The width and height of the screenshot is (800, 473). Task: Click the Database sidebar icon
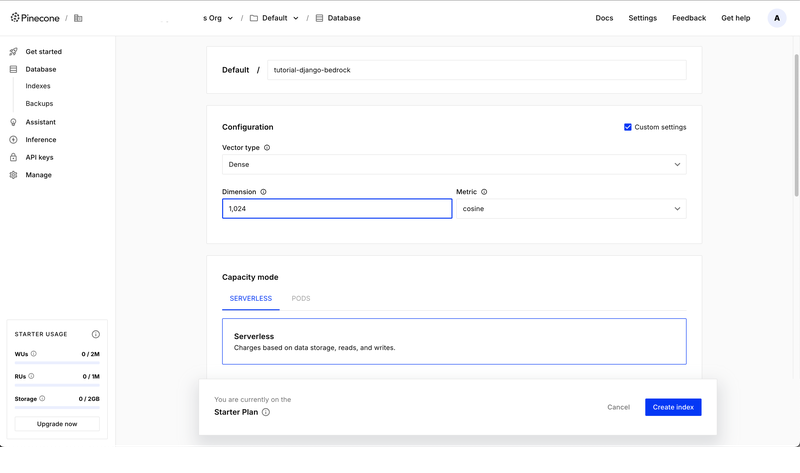tap(13, 69)
